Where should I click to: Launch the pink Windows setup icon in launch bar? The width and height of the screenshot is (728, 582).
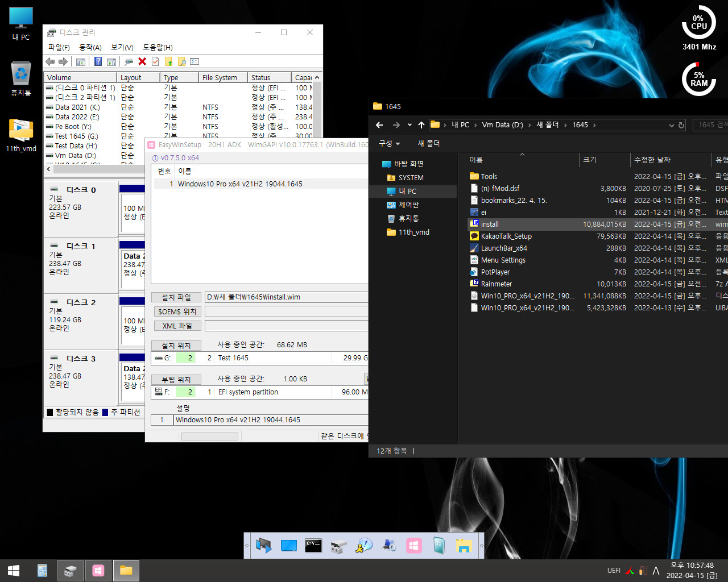(414, 546)
